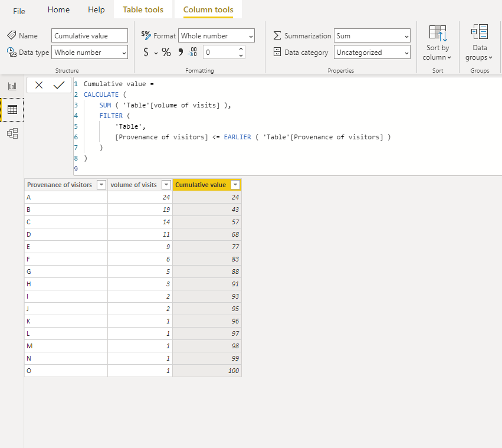
Task: Open Provenance of visitors column filter
Action: point(101,185)
